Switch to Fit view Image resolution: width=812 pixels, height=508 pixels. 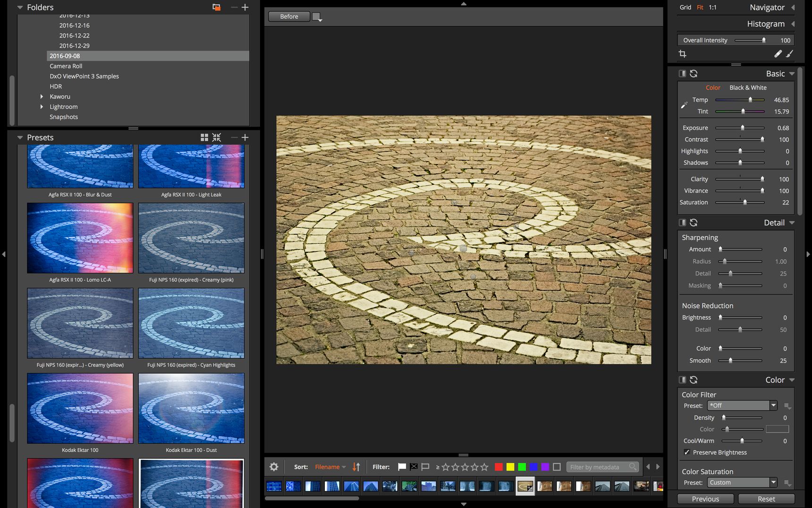pos(700,7)
